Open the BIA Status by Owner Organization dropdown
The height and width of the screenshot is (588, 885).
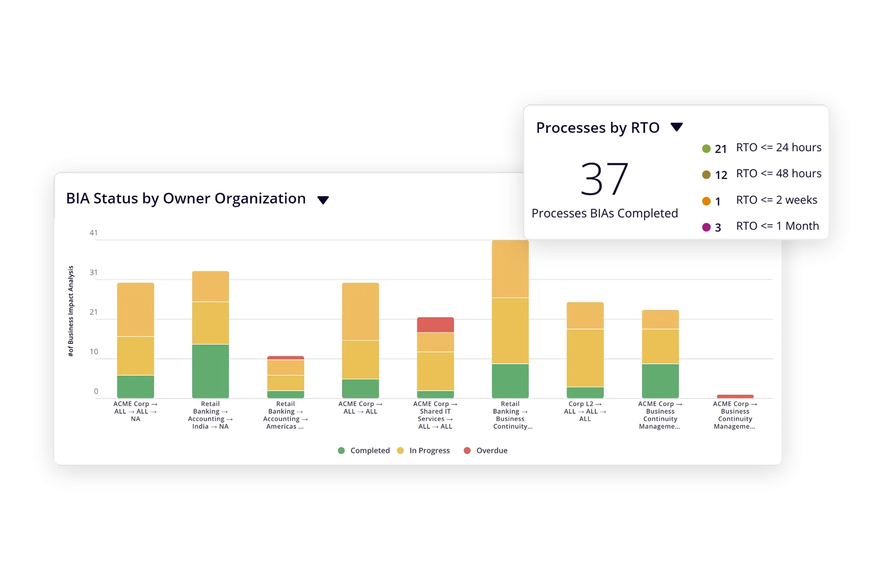(323, 200)
